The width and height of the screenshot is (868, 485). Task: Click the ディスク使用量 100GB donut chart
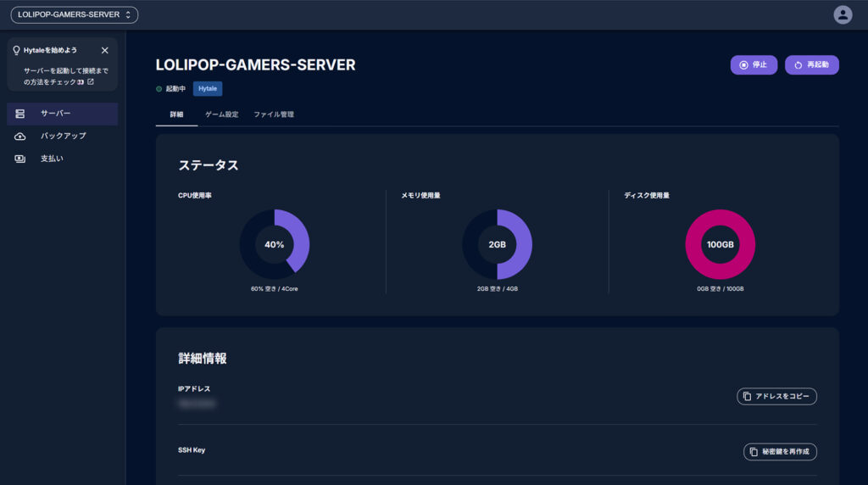tap(720, 244)
